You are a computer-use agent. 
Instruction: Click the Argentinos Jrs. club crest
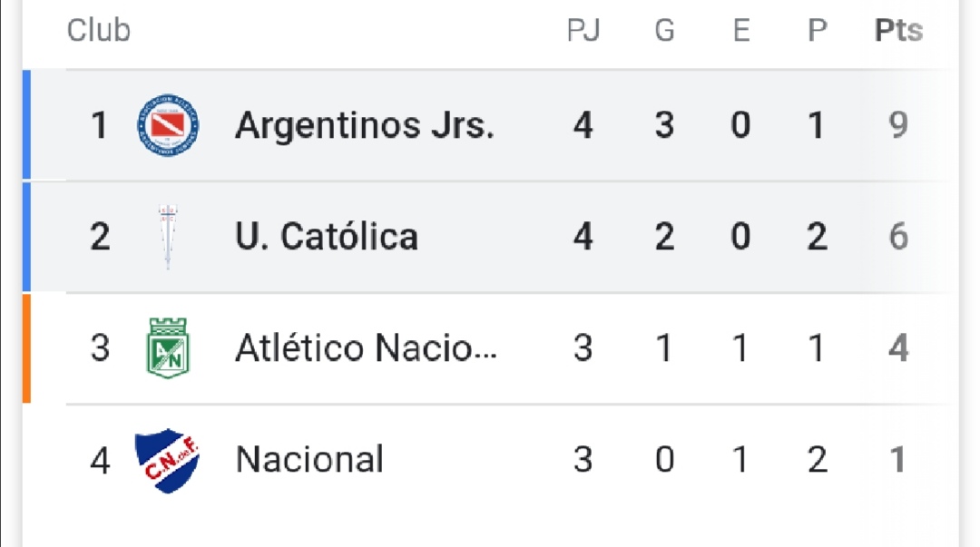click(x=169, y=125)
